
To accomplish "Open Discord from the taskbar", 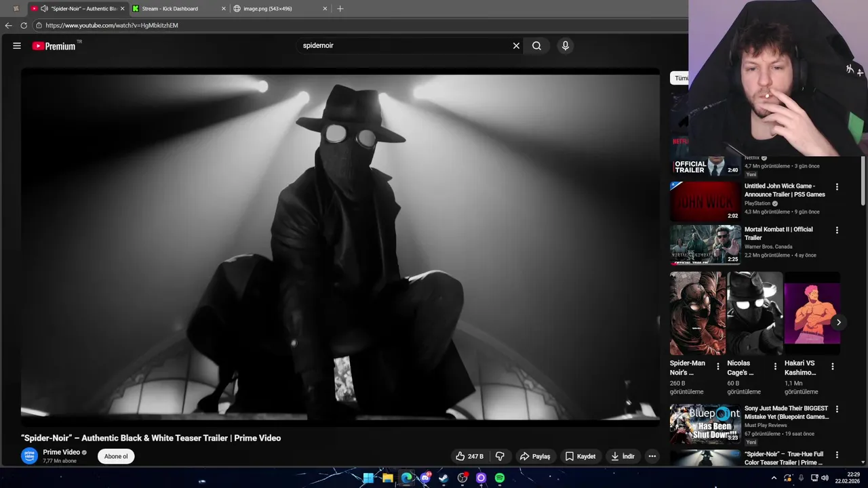I will point(425,478).
